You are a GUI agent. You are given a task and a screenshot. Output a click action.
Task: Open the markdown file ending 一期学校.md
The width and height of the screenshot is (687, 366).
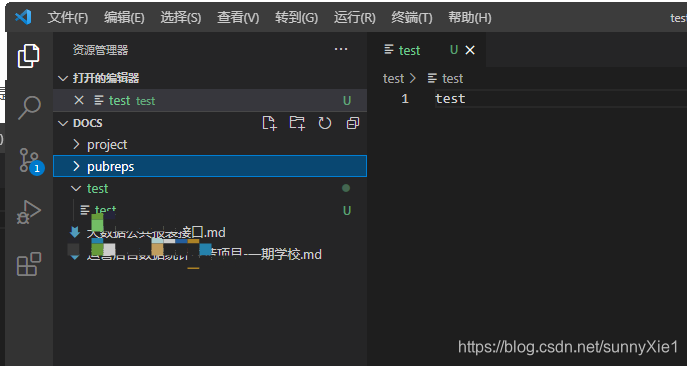(x=210, y=254)
